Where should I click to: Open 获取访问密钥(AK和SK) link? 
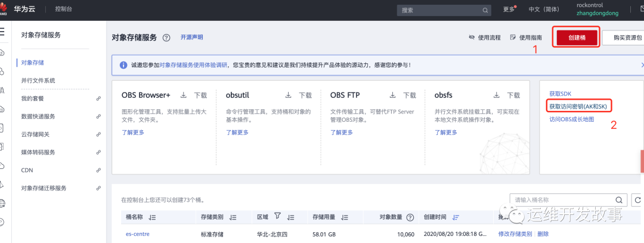[x=578, y=106]
